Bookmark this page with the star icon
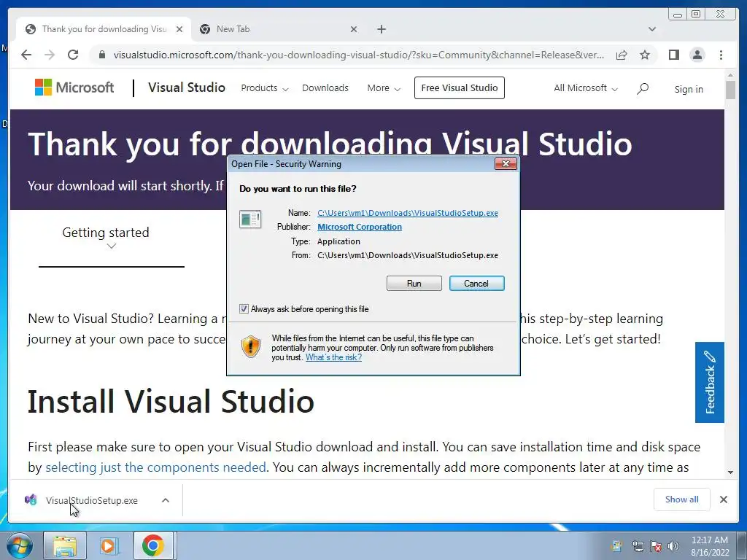747x560 pixels. click(x=645, y=55)
